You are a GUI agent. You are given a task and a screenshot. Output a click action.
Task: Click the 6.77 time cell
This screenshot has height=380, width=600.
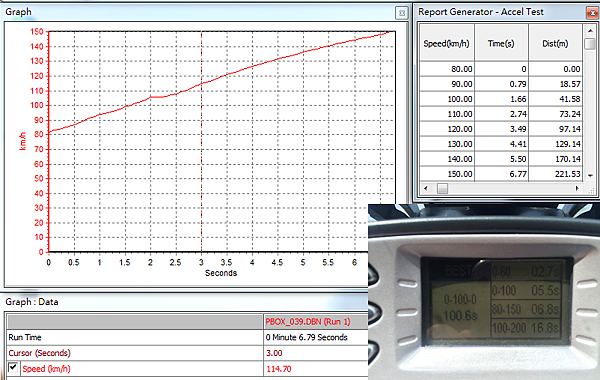(501, 174)
